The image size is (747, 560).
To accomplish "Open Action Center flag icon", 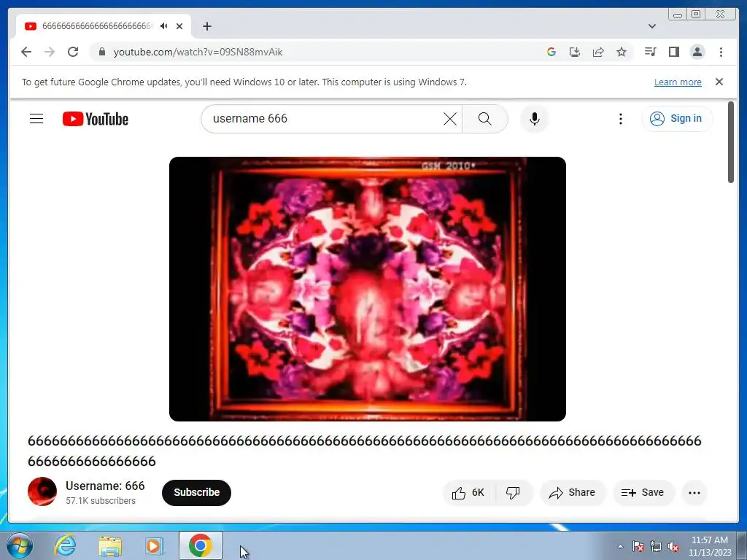I will pyautogui.click(x=638, y=547).
